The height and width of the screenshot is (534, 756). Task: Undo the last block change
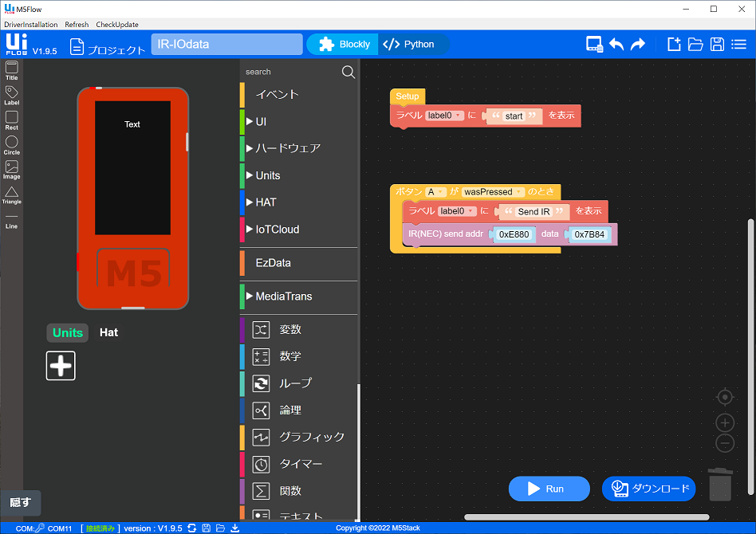click(x=616, y=45)
